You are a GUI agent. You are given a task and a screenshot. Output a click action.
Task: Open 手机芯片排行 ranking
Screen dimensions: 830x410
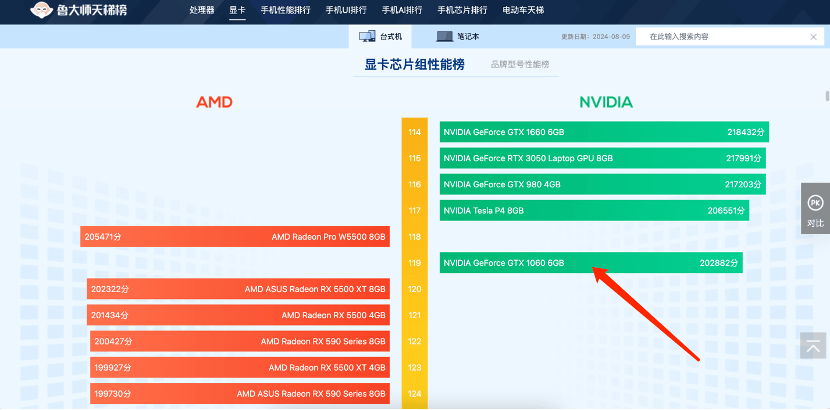coord(462,10)
